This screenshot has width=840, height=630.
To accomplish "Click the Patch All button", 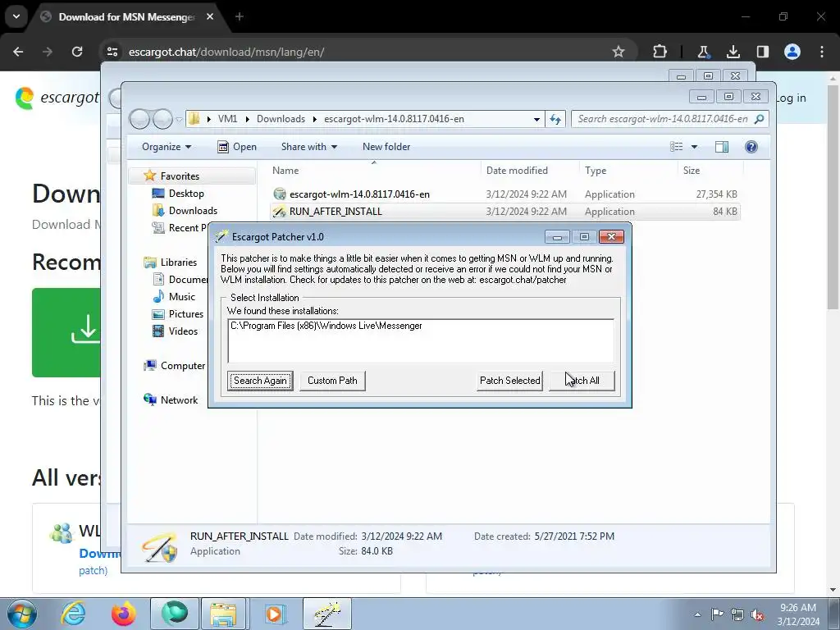I will (x=582, y=381).
